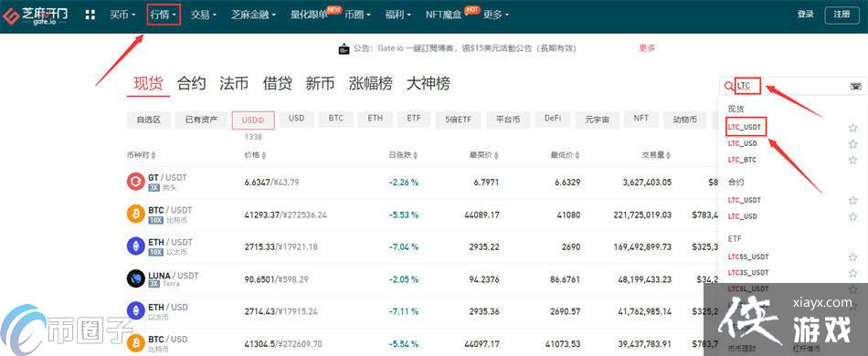Sort by 币种对 column header
This screenshot has height=356, width=868.
[x=141, y=155]
